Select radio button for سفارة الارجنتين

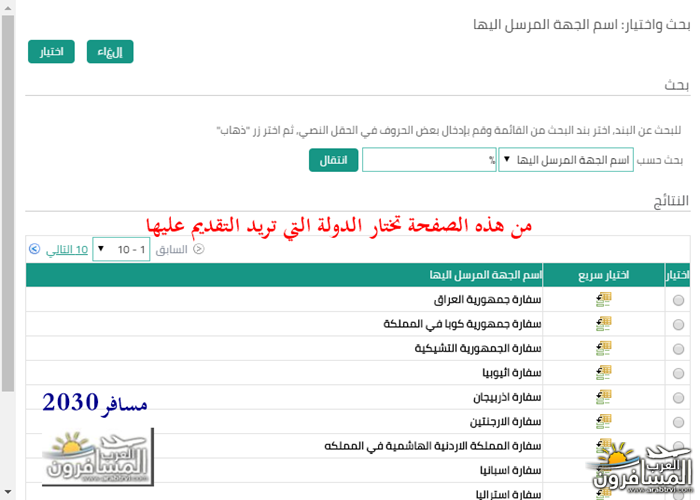[x=678, y=422]
